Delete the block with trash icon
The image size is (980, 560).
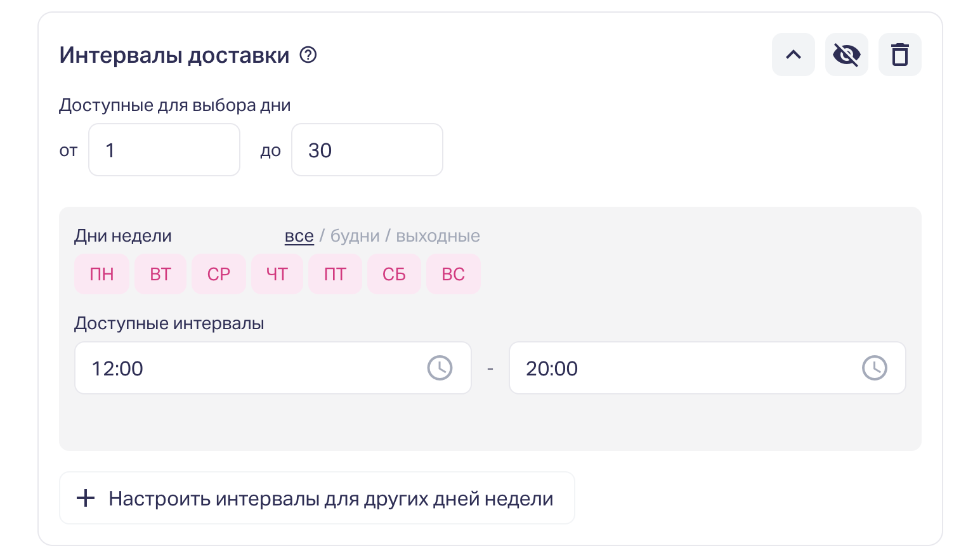pyautogui.click(x=899, y=55)
